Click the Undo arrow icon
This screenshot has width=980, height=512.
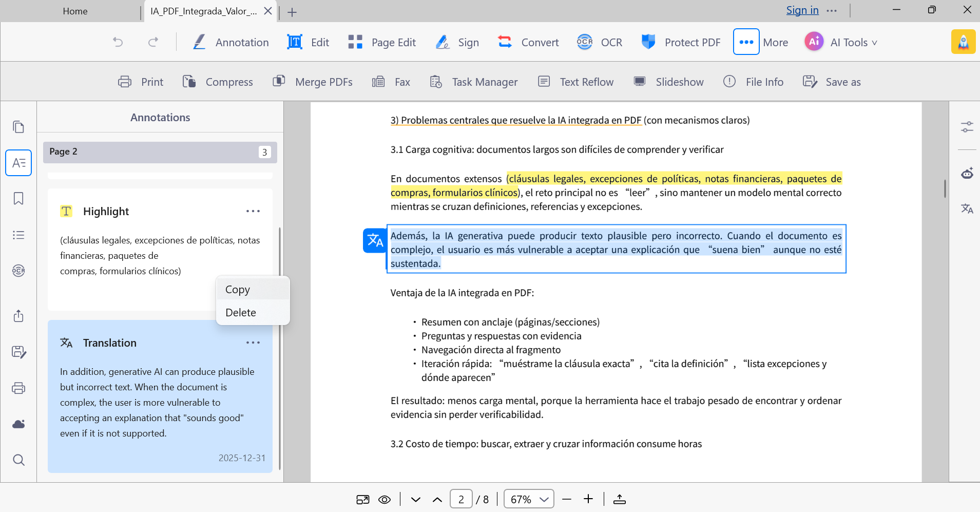pyautogui.click(x=118, y=42)
